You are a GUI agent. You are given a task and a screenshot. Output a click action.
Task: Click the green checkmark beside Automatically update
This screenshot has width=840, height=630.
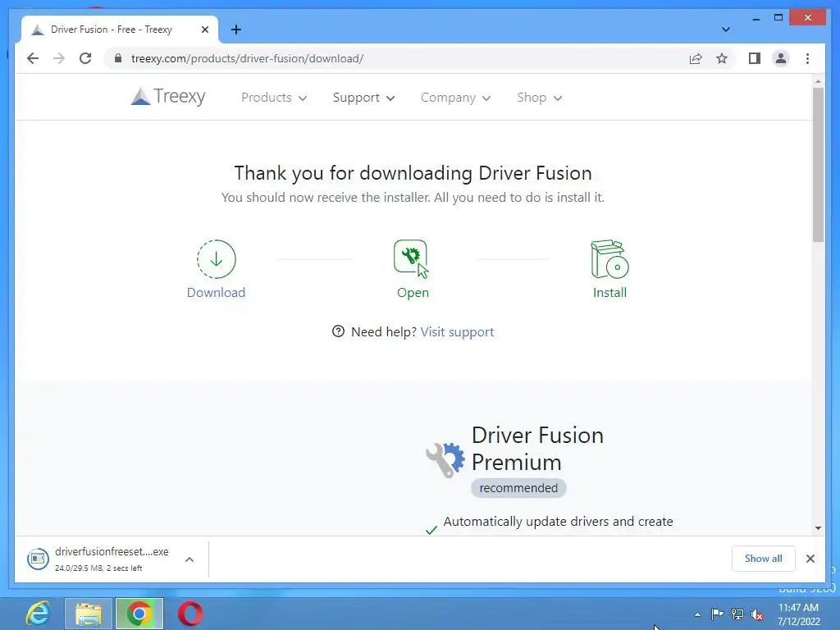[431, 531]
